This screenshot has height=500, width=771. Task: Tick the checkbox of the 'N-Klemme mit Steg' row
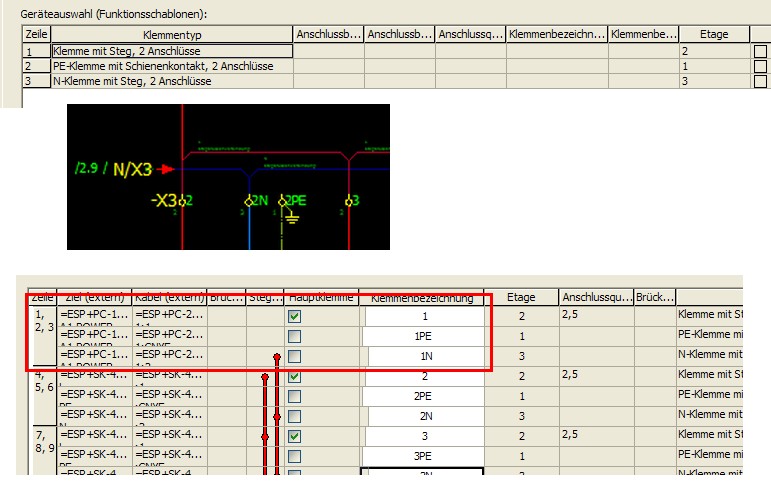coord(760,81)
